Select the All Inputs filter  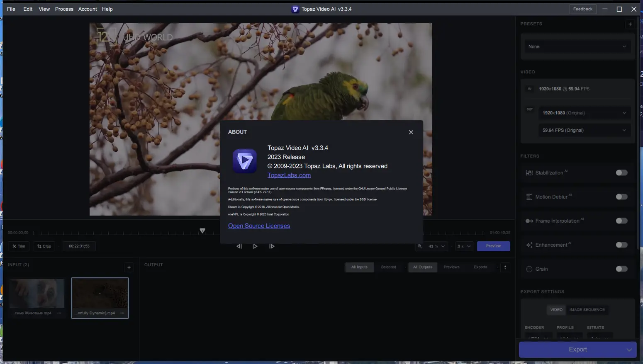point(359,267)
